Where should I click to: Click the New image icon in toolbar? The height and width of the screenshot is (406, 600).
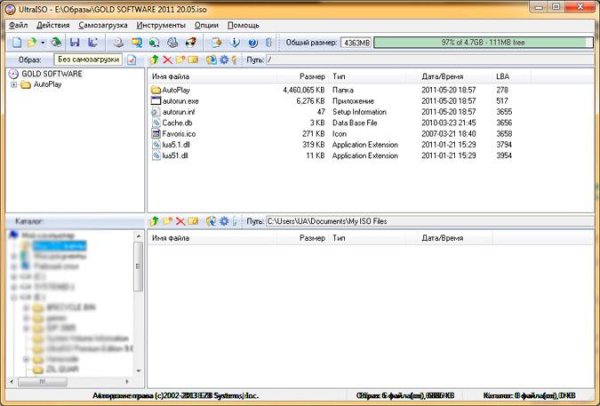tap(17, 42)
